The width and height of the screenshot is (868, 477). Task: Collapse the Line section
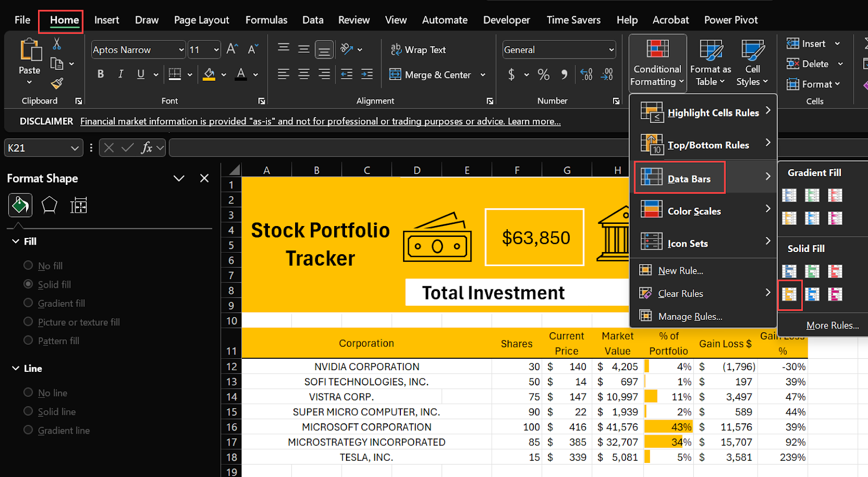point(16,368)
